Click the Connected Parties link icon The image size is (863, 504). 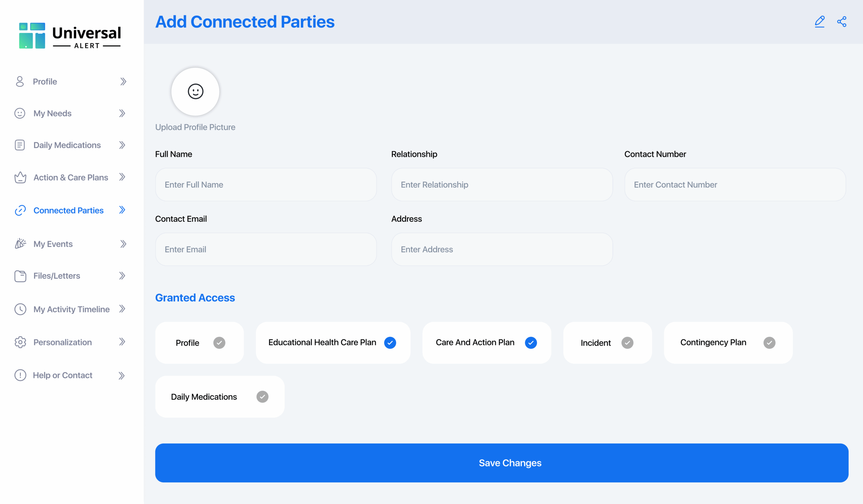click(20, 210)
